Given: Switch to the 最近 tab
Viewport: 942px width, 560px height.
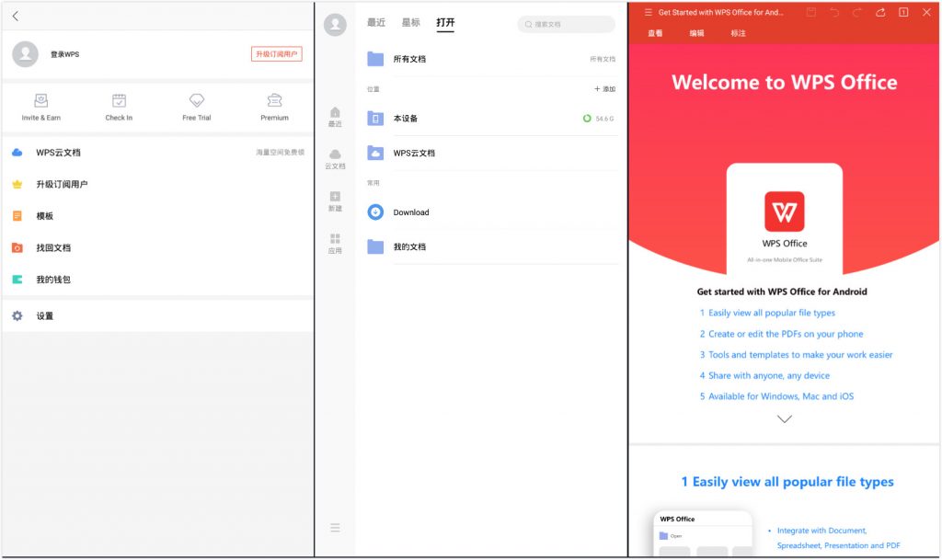Looking at the screenshot, I should pos(376,23).
